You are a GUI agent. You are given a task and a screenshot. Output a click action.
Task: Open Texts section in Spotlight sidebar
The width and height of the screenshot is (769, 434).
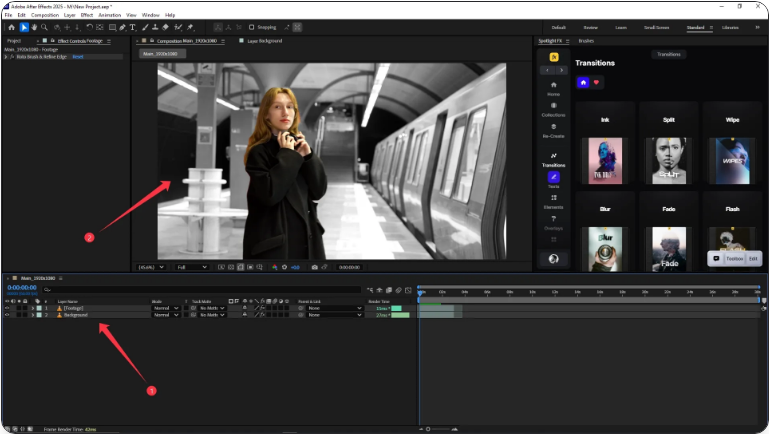click(x=553, y=178)
